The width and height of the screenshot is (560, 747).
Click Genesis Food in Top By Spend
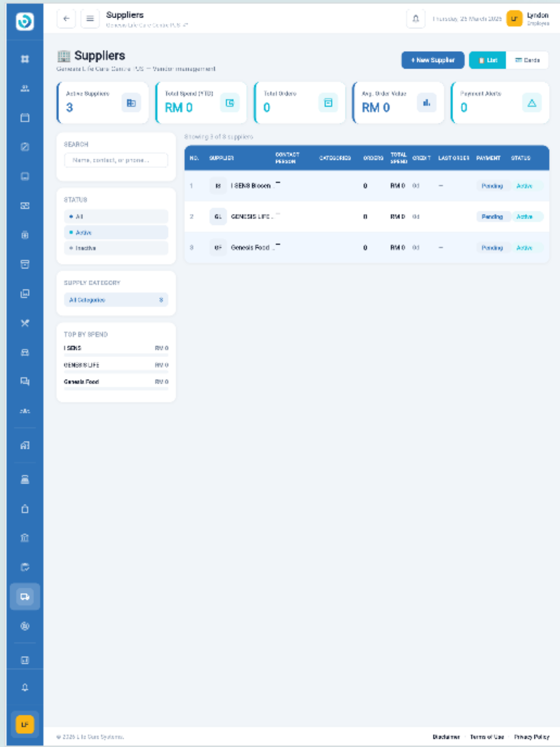coord(81,382)
